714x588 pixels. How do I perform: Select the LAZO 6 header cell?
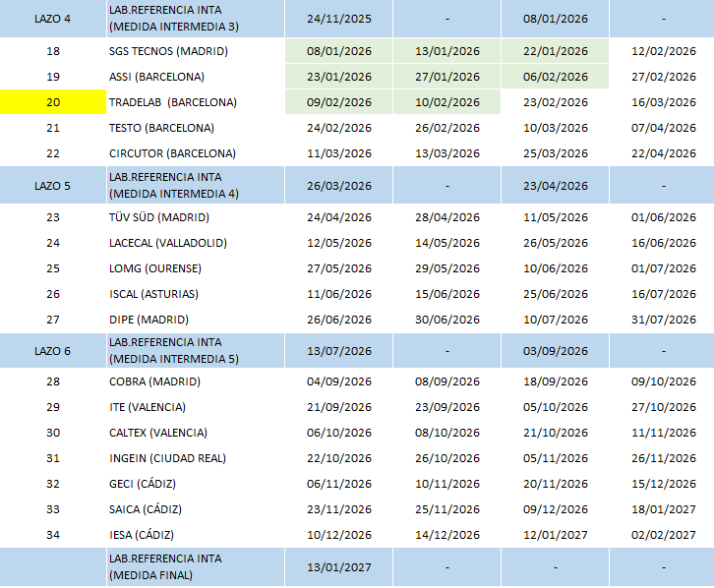[x=53, y=351]
